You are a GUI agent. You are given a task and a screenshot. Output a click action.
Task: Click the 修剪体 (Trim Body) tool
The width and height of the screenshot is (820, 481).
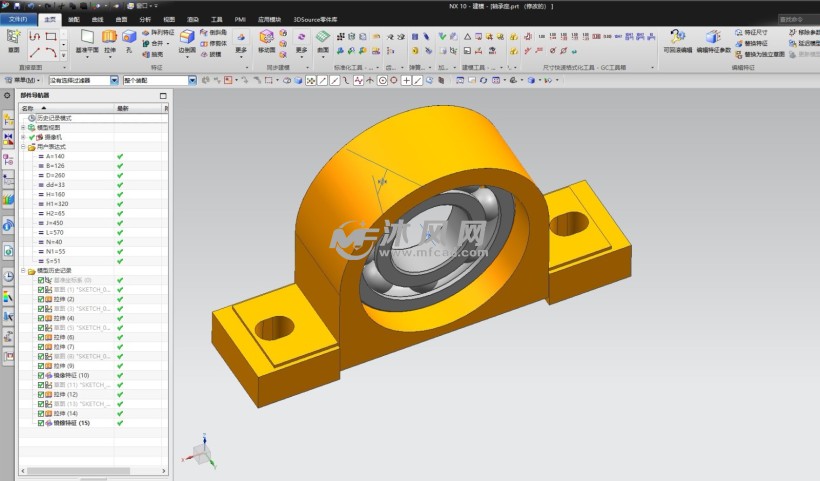point(213,43)
